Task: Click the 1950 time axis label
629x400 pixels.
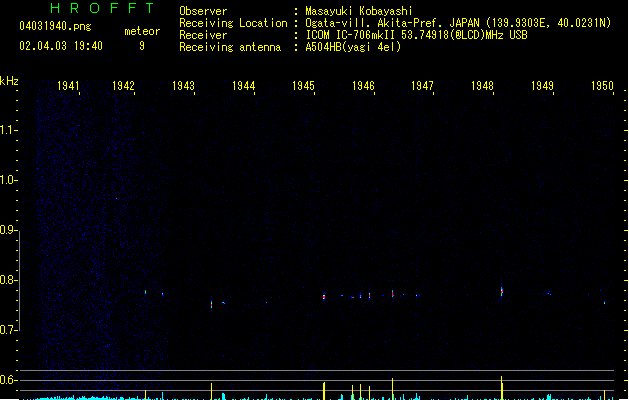Action: [x=602, y=86]
